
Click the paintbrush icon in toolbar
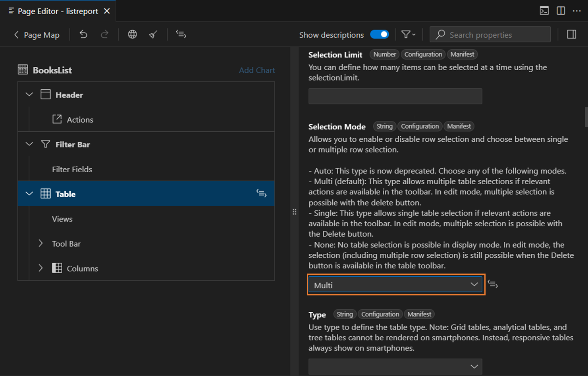[x=153, y=35]
